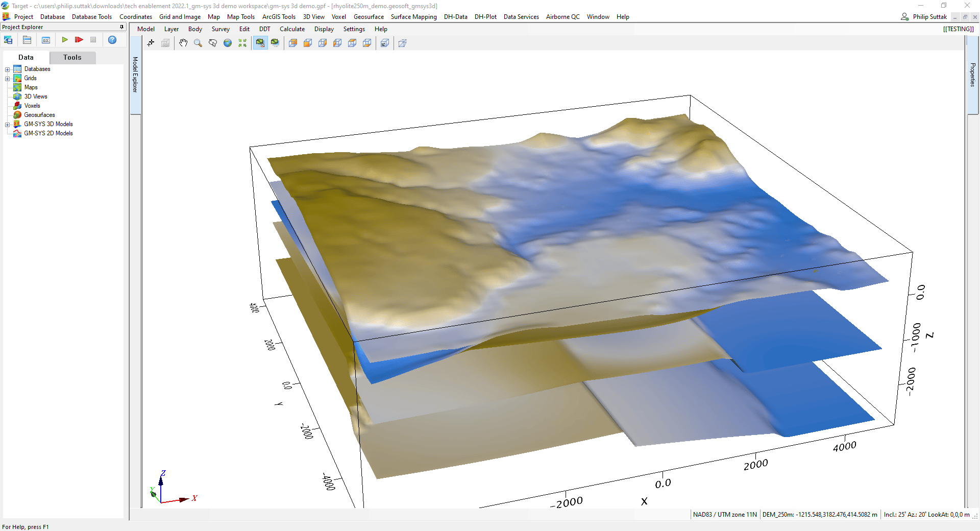This screenshot has height=531, width=980.
Task: Click the user profile icon
Action: (x=905, y=17)
